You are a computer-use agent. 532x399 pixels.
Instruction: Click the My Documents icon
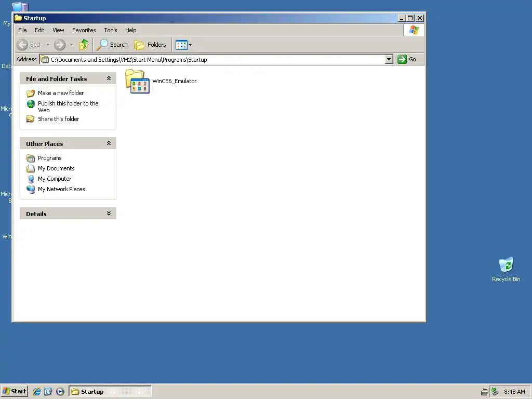pos(31,169)
